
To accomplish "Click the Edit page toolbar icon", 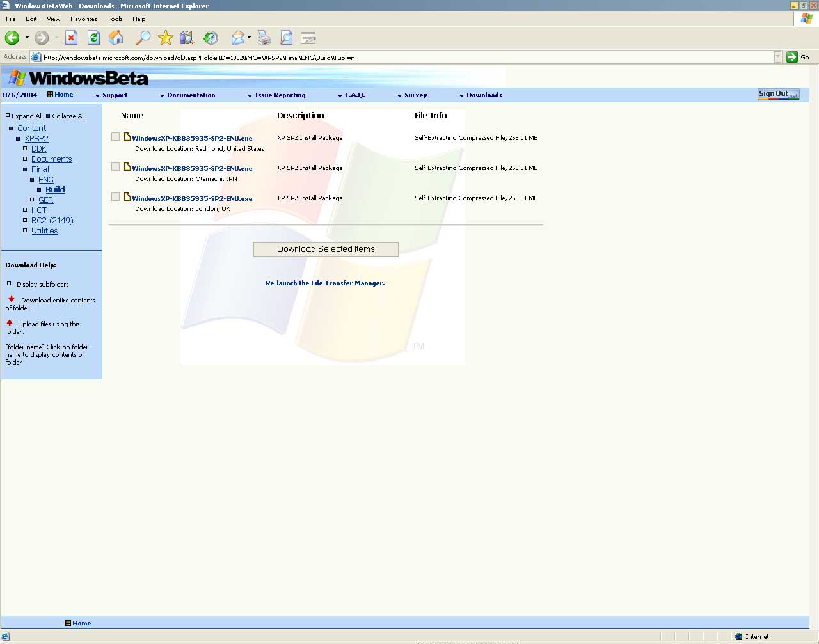I will point(308,38).
